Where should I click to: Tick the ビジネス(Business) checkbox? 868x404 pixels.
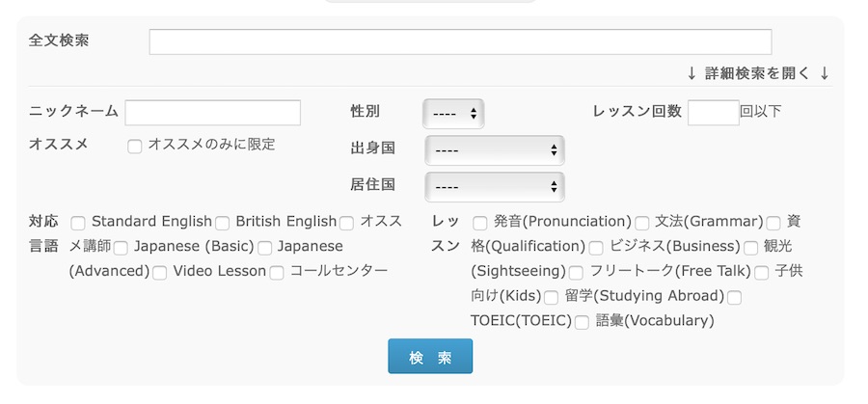coord(596,248)
